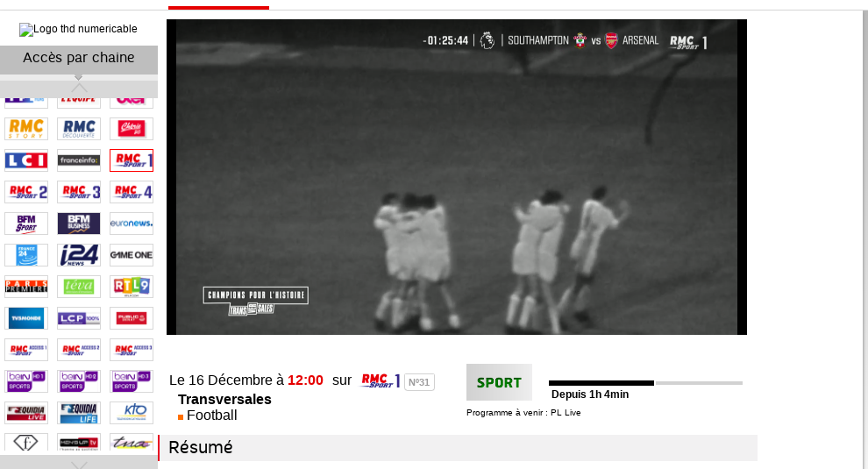The height and width of the screenshot is (469, 868).
Task: Click the 'Accès par chaine' header
Action: pyautogui.click(x=79, y=58)
